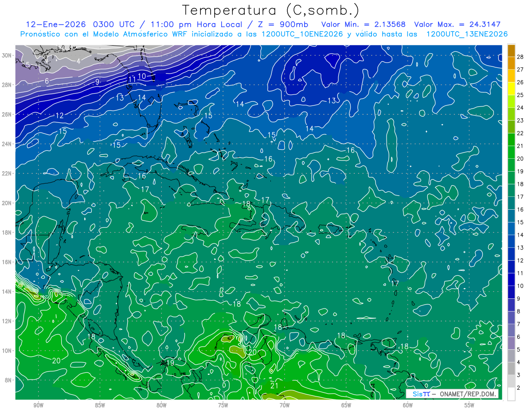Click the contour label 21 on the map
Screen dimensions: 532x411
pyautogui.click(x=274, y=386)
